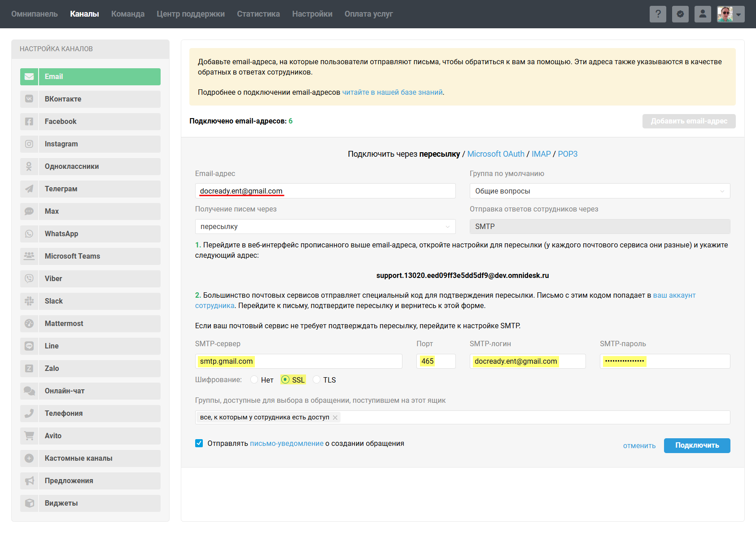Open the IMAP connection tab

(541, 154)
